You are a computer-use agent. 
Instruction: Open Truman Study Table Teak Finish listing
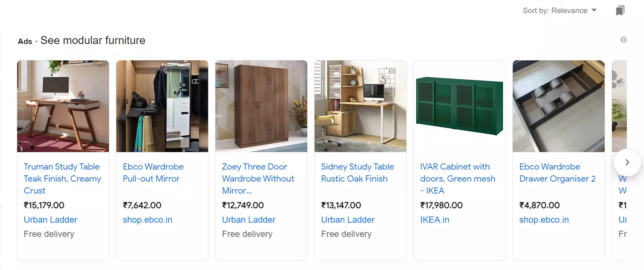[62, 179]
